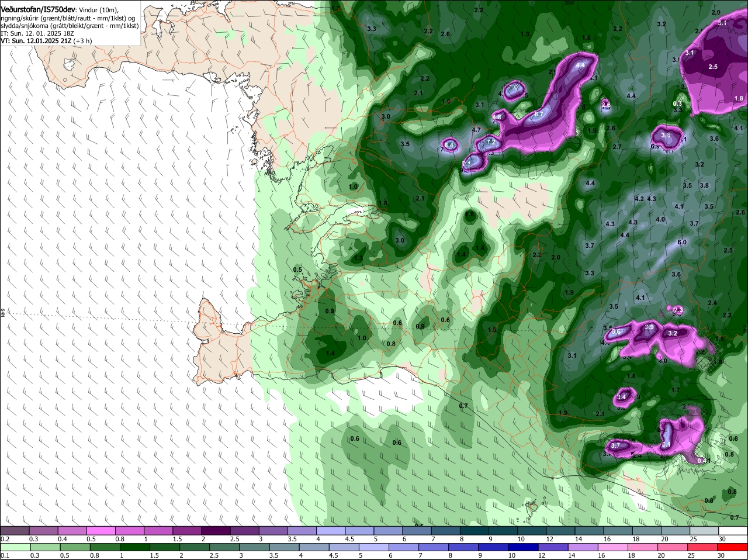Click the 4.8 value in the purple band
Screen dimensions: 748x560
(497, 117)
